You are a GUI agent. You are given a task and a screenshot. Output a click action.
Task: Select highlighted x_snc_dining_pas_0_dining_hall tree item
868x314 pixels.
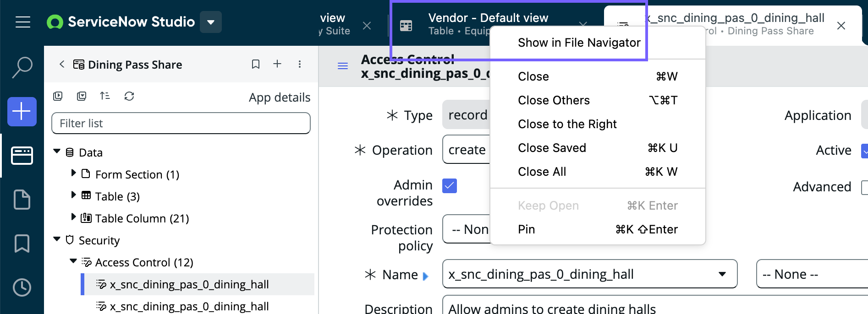(198, 284)
